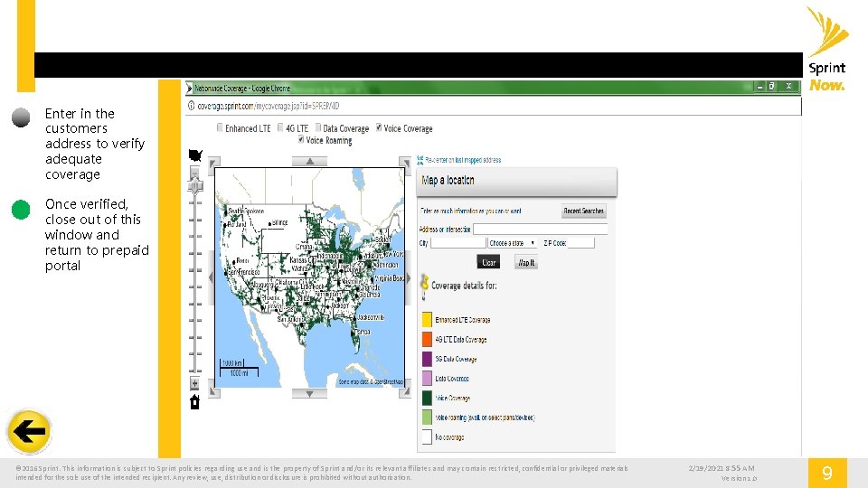868x488 pixels.
Task: Click the Clear button
Action: (488, 262)
